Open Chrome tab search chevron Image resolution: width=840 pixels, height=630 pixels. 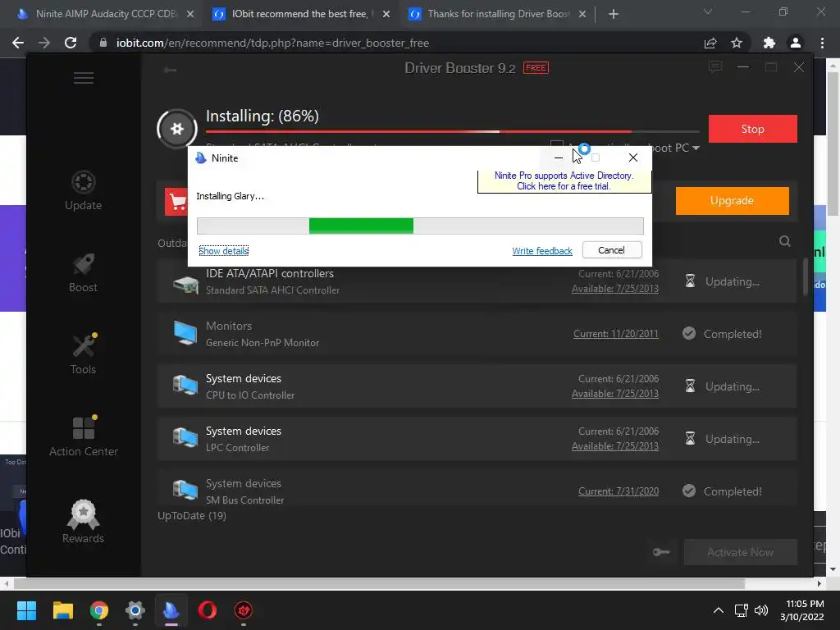pyautogui.click(x=708, y=11)
